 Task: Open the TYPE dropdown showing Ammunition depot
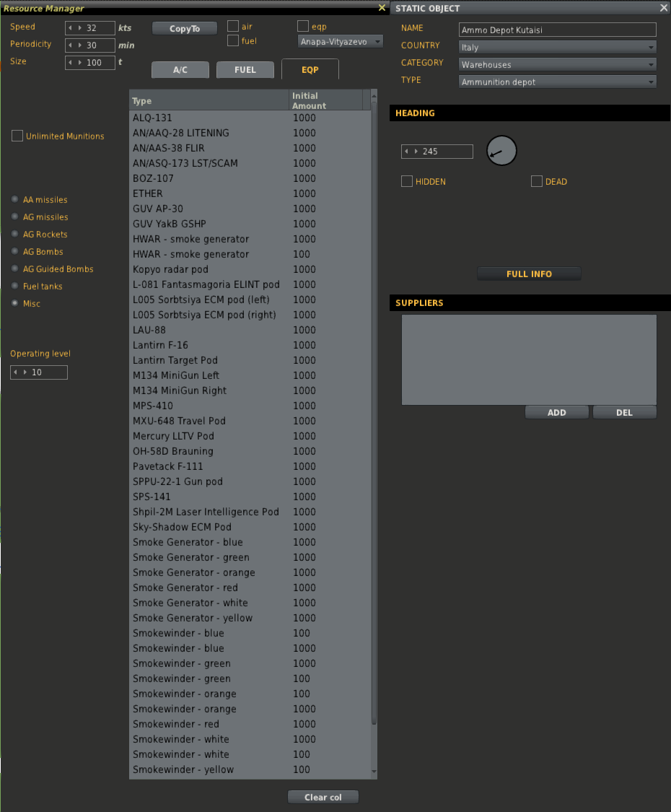point(558,82)
